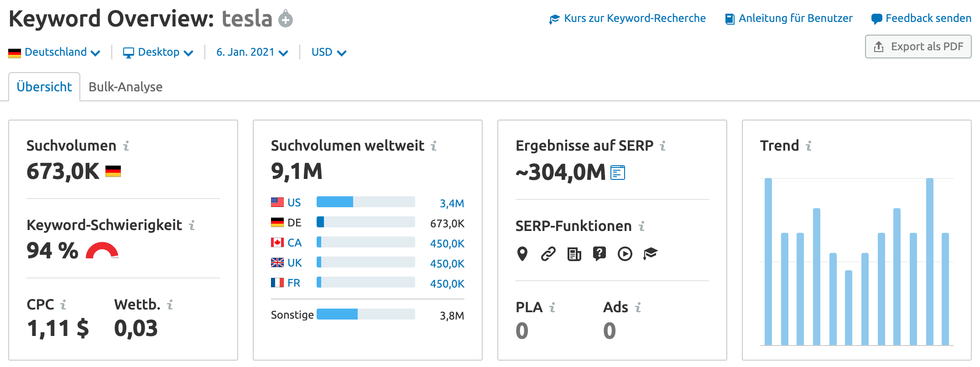Open the SERP snapshot icon beside 304,0M
The image size is (980, 367).
point(618,173)
